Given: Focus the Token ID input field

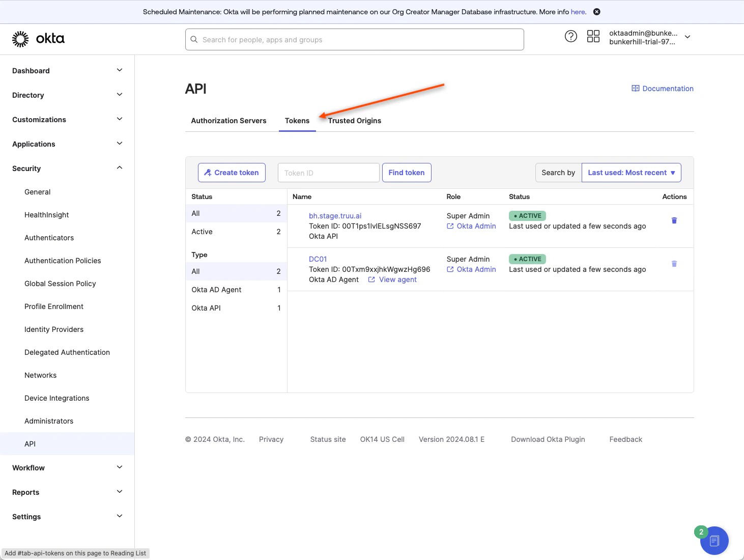Looking at the screenshot, I should (x=329, y=173).
